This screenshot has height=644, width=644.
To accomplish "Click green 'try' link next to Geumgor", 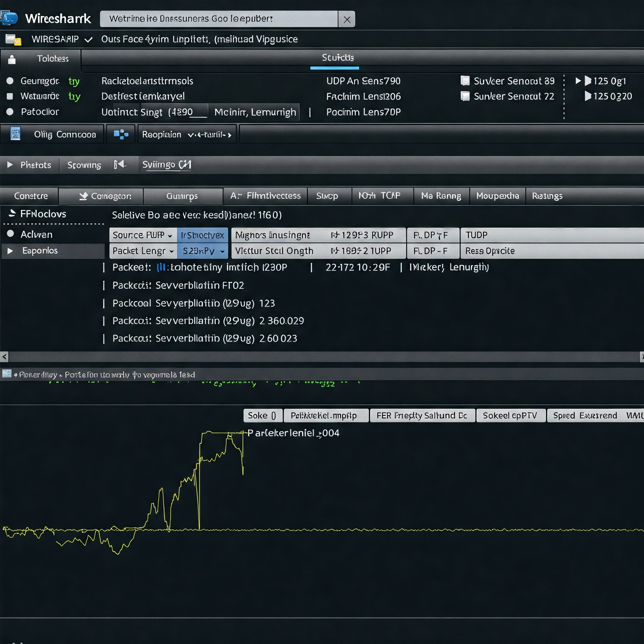I will (74, 81).
